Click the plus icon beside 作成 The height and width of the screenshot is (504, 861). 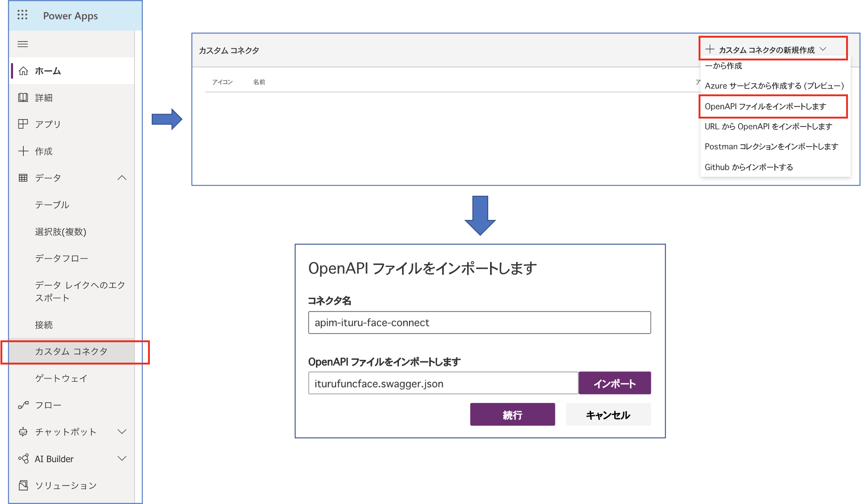[23, 151]
